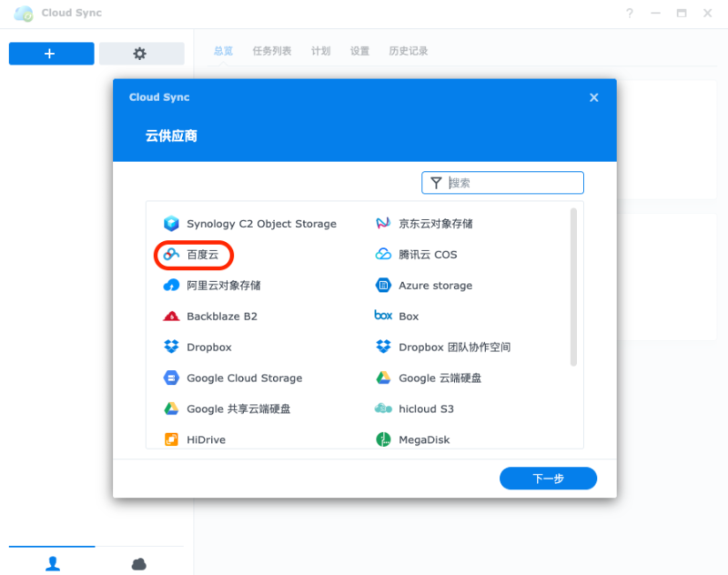728x575 pixels.
Task: Add a new connection with plus button
Action: (x=52, y=54)
